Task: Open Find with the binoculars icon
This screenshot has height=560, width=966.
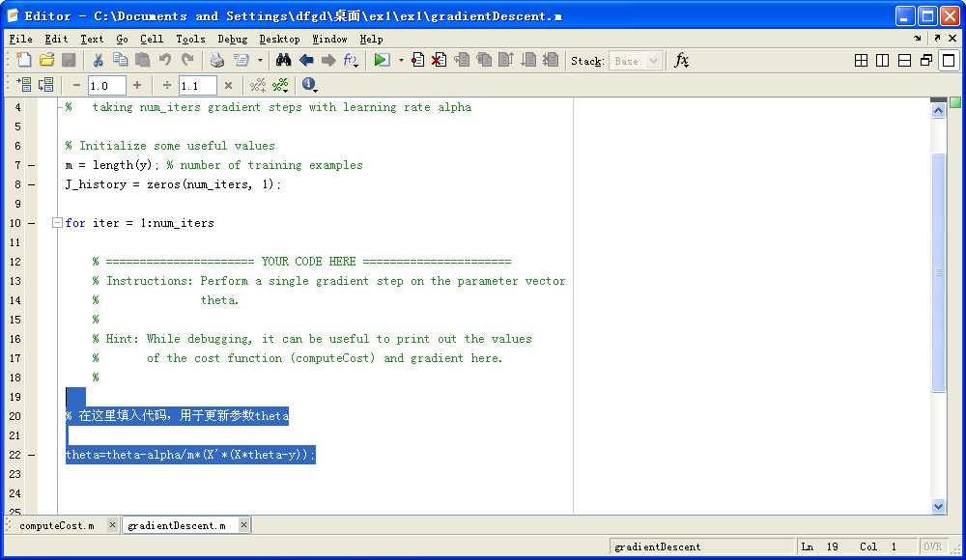Action: 283,61
